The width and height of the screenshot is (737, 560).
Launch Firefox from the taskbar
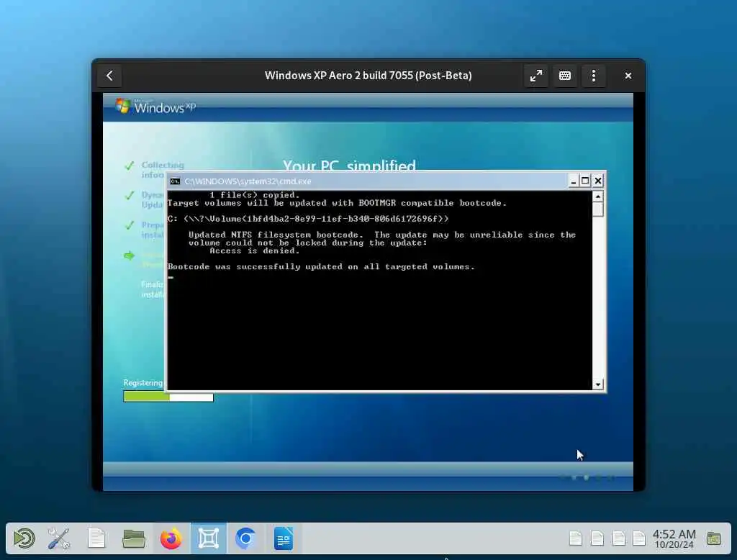pyautogui.click(x=171, y=538)
